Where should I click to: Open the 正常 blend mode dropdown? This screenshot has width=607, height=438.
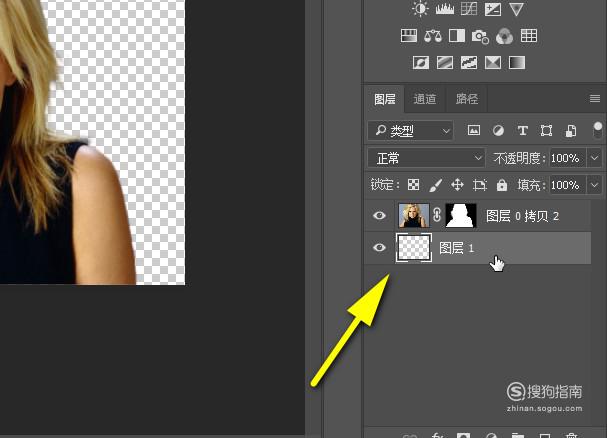coord(426,158)
